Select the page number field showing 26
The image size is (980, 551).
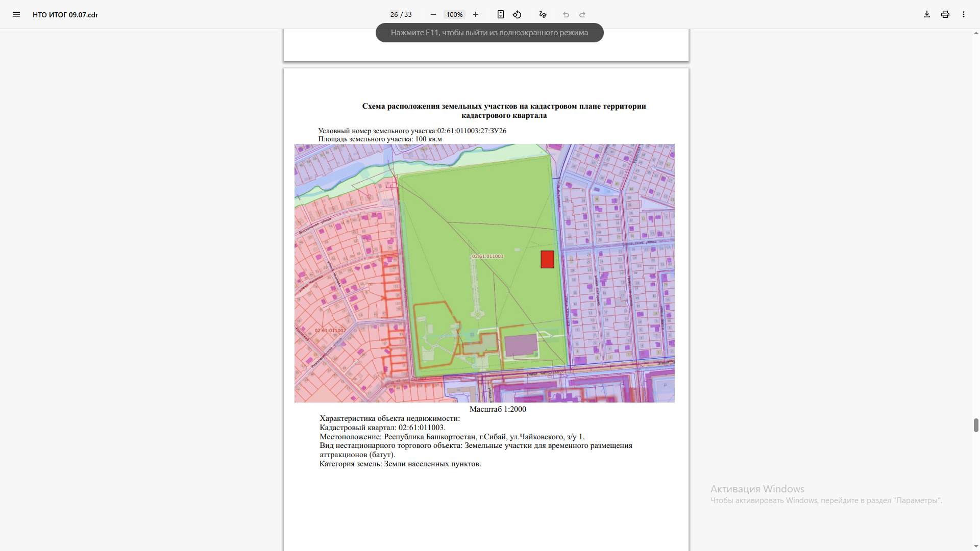394,14
